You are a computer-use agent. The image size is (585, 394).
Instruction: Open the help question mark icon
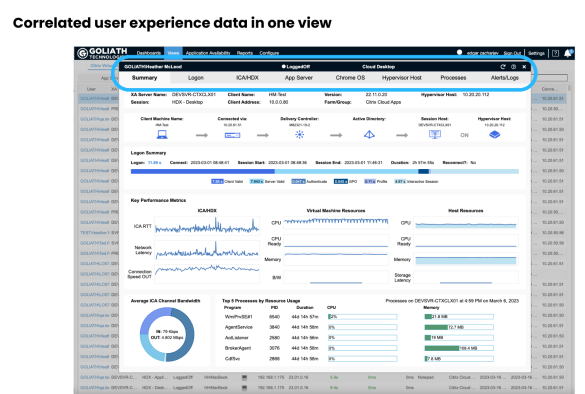(x=555, y=53)
